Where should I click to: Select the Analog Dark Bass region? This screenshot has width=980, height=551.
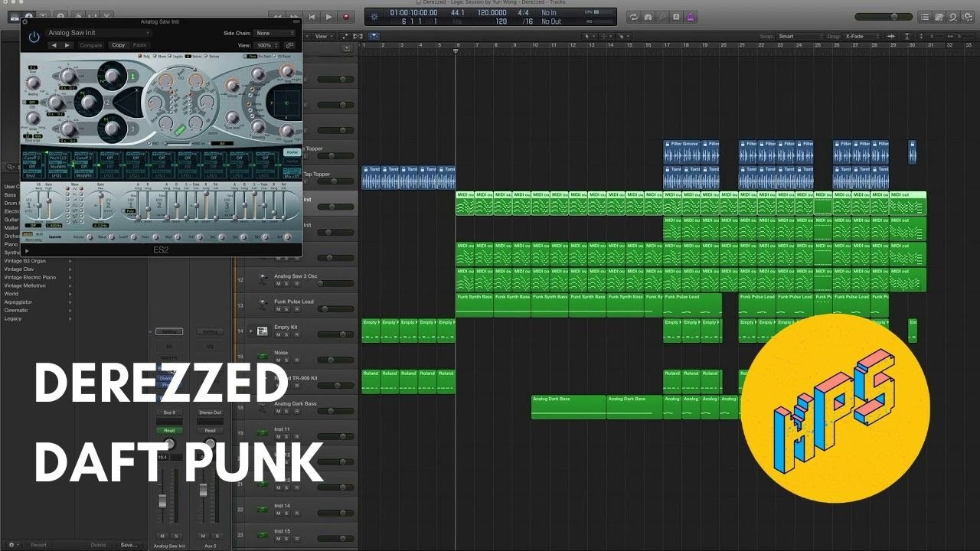pyautogui.click(x=569, y=407)
